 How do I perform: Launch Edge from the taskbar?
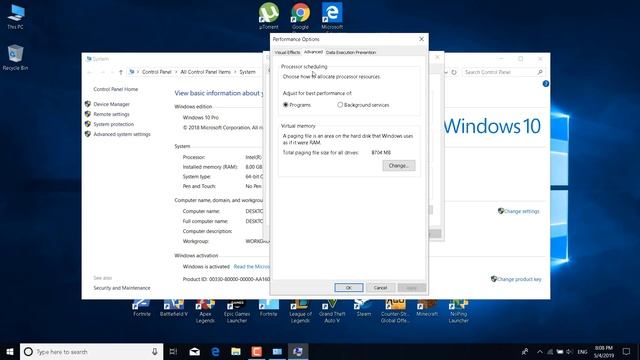(215, 351)
